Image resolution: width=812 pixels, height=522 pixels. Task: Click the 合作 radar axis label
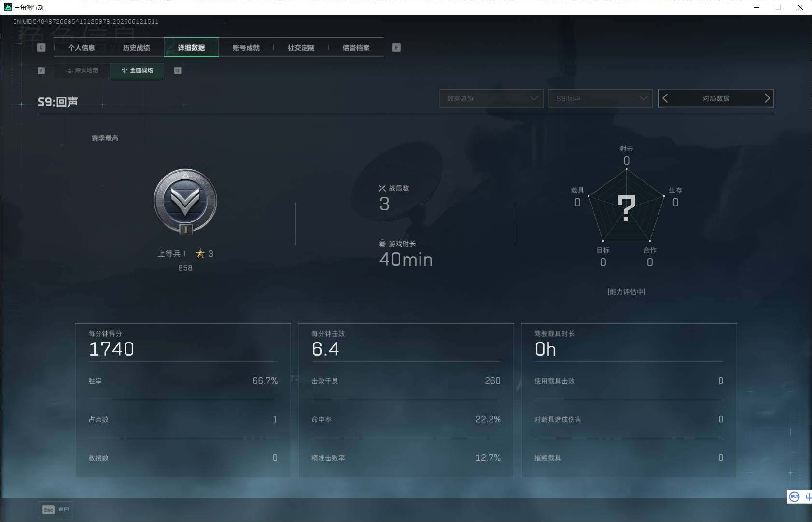650,250
